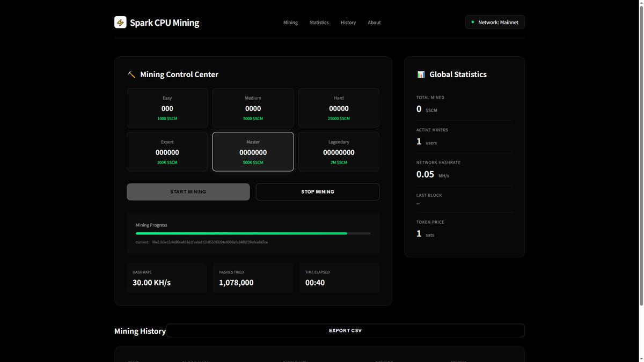Select the Hard difficulty card
This screenshot has width=644, height=362.
pos(339,107)
